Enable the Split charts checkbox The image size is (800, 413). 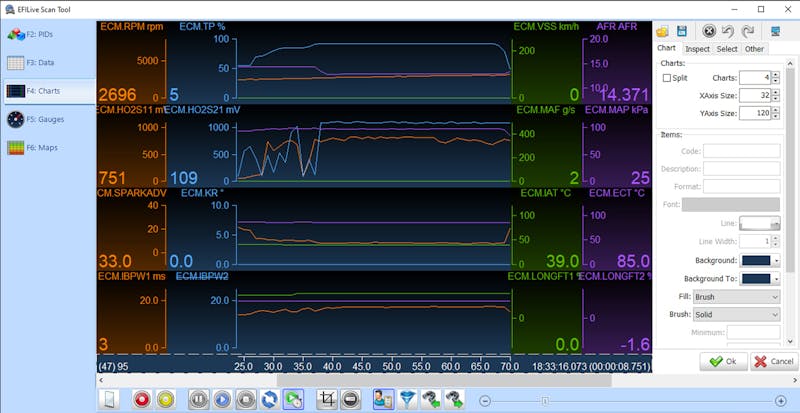pyautogui.click(x=667, y=78)
